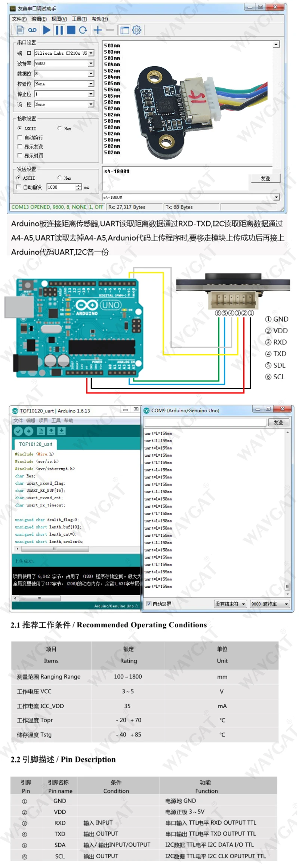Click scroll-up arrow of receive area scrollbar
Image resolution: width=299 pixels, height=868 pixels.
click(276, 44)
